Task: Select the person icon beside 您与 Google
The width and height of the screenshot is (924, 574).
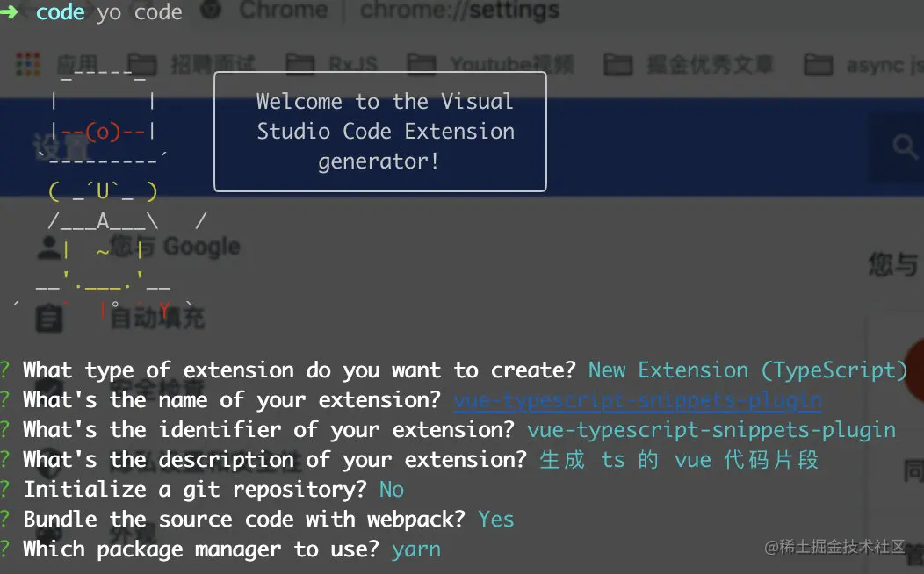Action: [48, 248]
